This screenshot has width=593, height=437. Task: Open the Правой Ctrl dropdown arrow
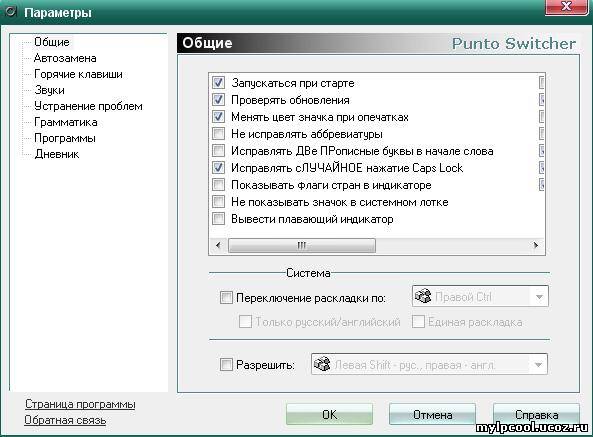click(540, 297)
